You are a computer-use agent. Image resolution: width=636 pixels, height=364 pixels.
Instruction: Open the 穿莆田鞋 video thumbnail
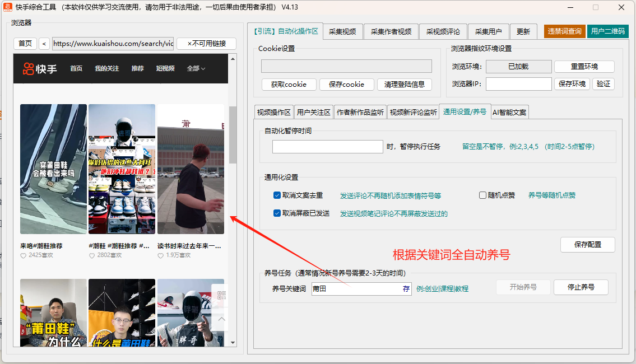click(53, 169)
